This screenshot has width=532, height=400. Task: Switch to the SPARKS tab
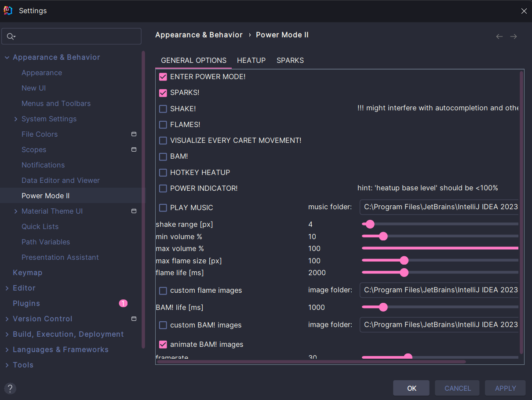click(x=290, y=60)
